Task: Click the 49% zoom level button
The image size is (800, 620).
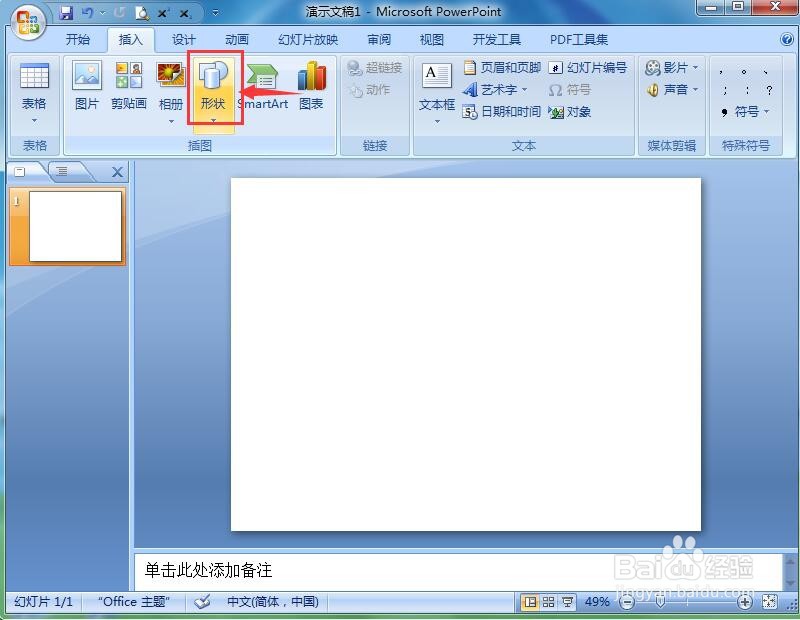Action: [x=598, y=602]
